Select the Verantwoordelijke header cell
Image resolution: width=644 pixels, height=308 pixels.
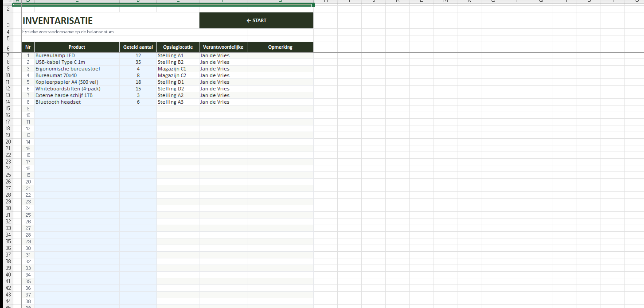pos(223,47)
